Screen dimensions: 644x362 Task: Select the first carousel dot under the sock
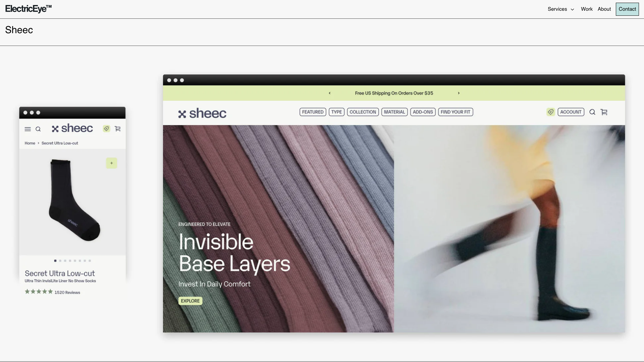(x=55, y=261)
